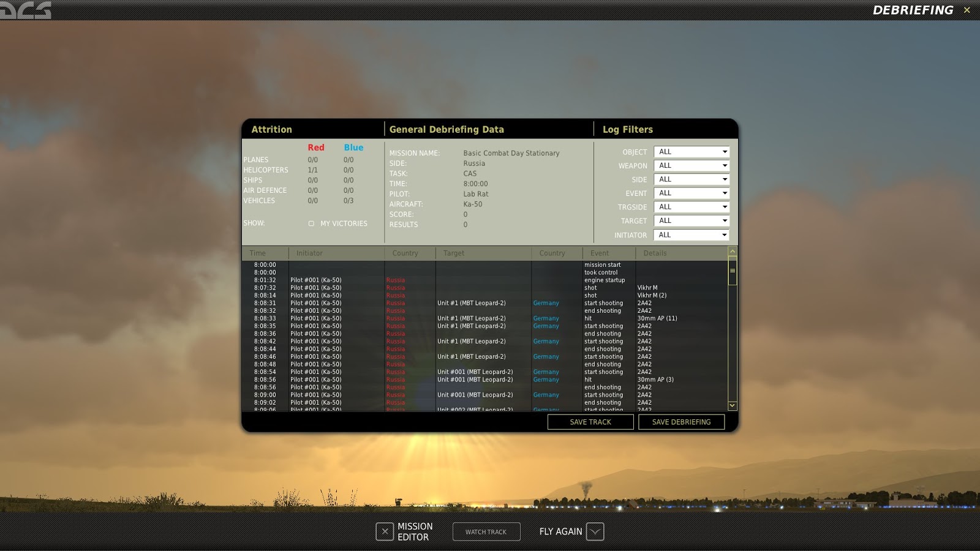Click the 'mission start' event entry
This screenshot has height=551, width=980.
602,265
